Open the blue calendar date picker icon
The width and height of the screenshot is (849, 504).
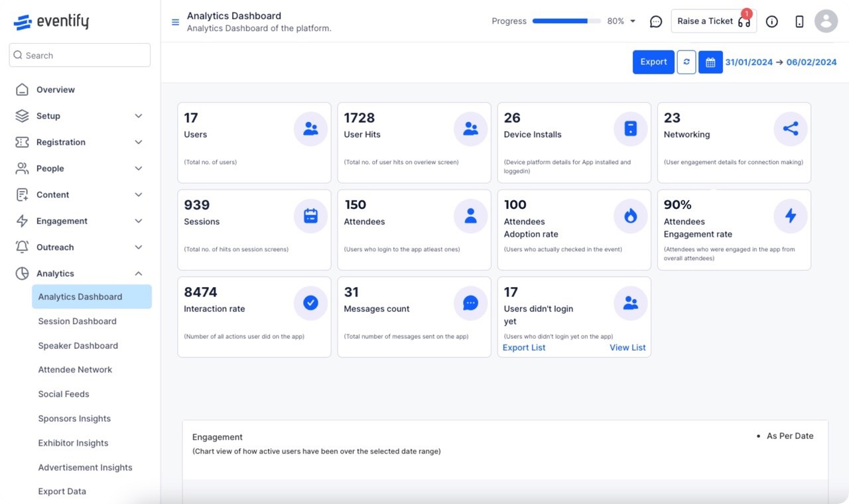tap(710, 62)
